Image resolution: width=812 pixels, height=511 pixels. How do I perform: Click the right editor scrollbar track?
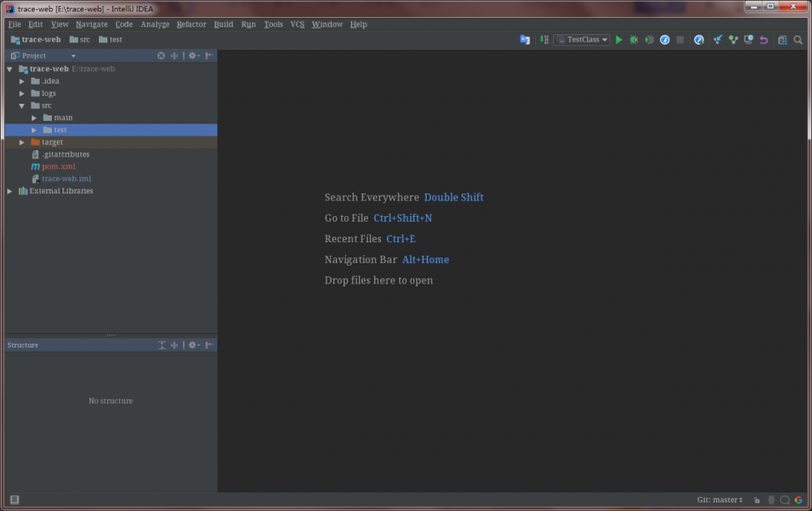(806, 244)
